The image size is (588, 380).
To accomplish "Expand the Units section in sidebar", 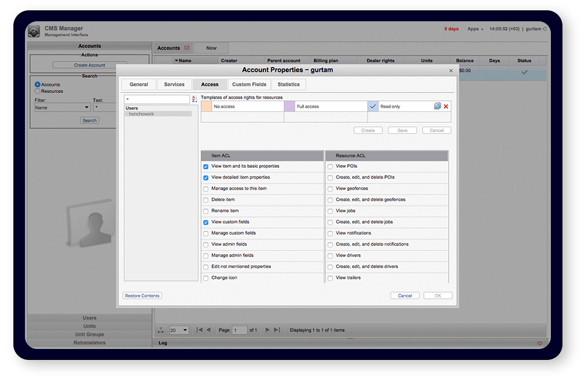I will pyautogui.click(x=89, y=326).
